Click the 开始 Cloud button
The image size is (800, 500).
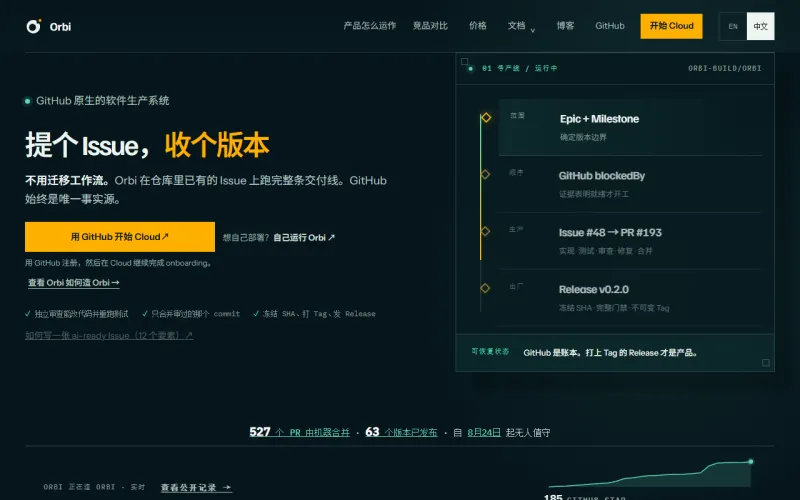point(671,26)
